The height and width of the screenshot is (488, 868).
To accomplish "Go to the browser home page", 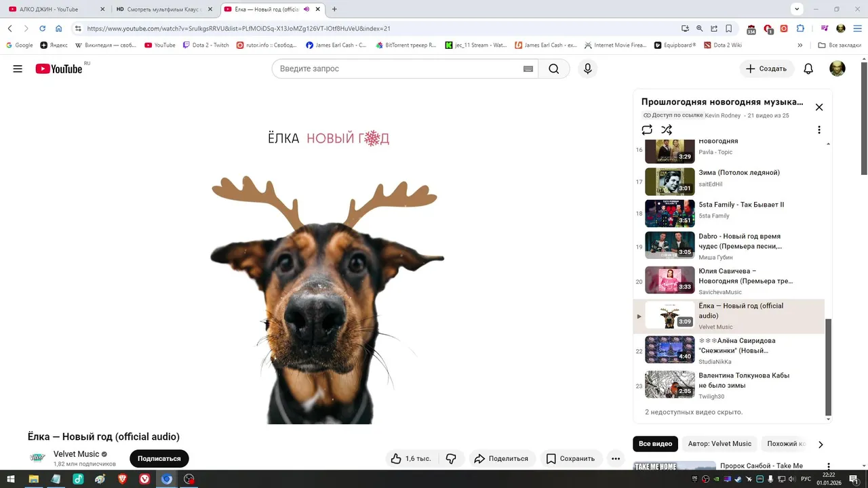I will (58, 28).
